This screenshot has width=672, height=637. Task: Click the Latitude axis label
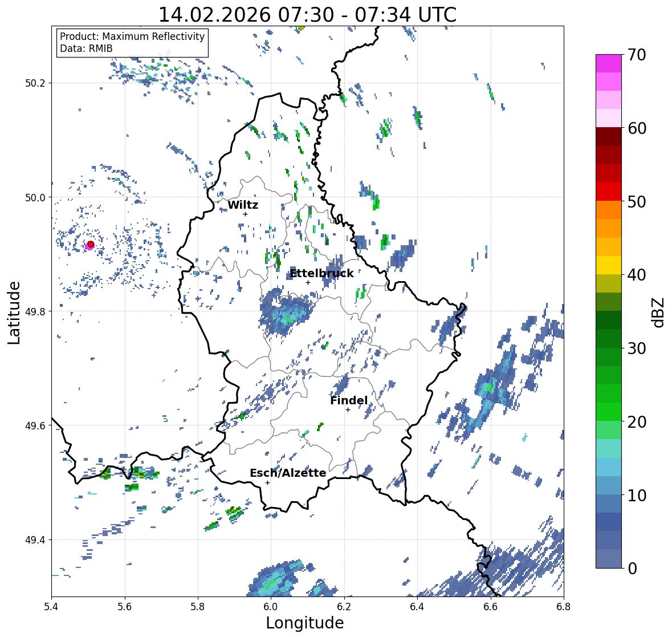pyautogui.click(x=14, y=313)
